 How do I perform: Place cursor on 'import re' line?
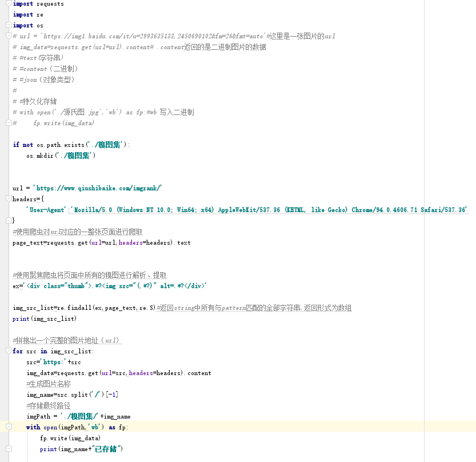[x=28, y=14]
